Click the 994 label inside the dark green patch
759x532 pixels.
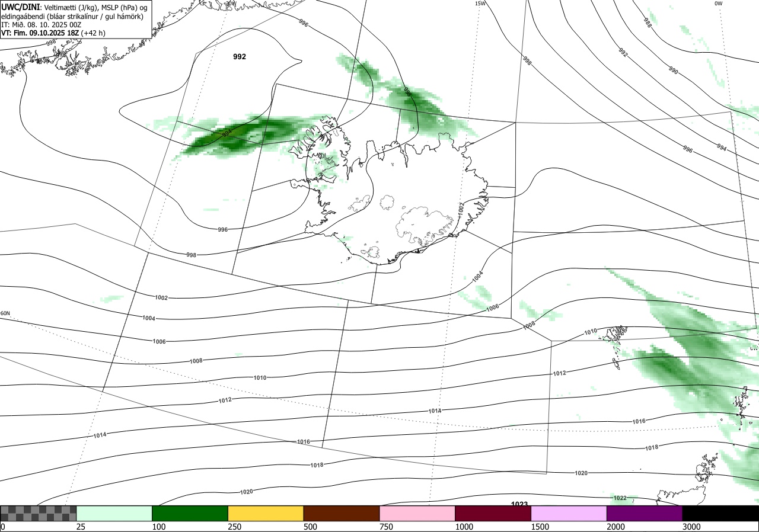coord(227,134)
